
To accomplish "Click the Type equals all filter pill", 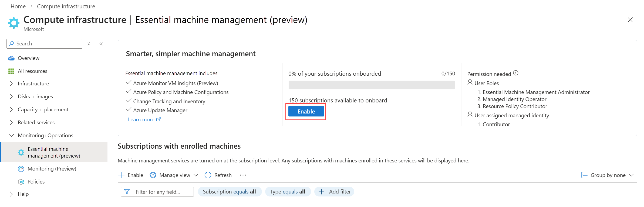I will click(288, 192).
